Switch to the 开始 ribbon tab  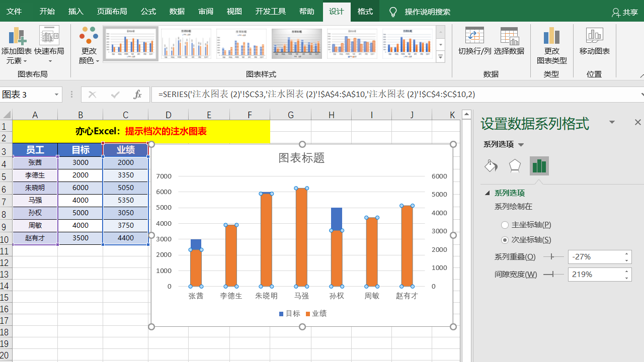pyautogui.click(x=47, y=12)
